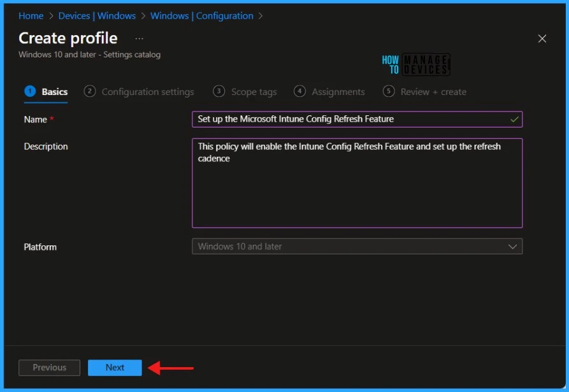Switch to Scope tags step
The width and height of the screenshot is (569, 392).
click(245, 92)
